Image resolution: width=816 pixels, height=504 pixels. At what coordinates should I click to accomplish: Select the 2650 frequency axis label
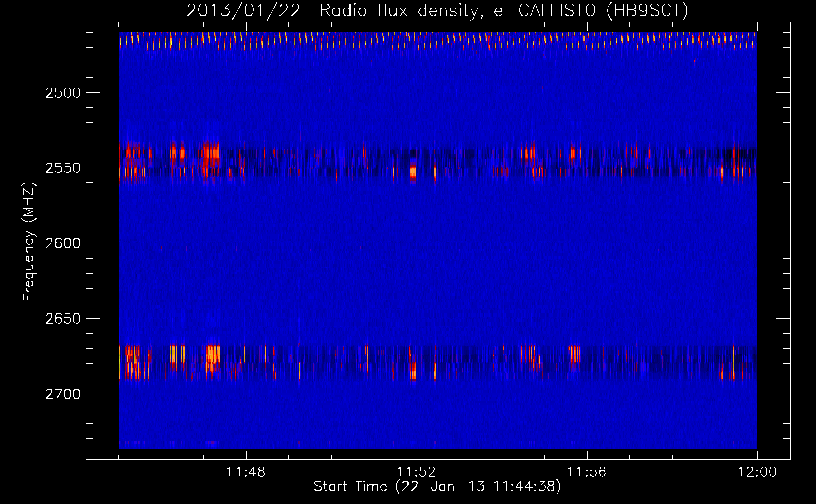[63, 319]
